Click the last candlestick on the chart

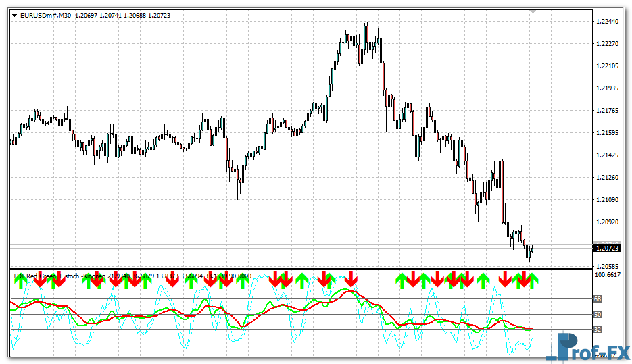pyautogui.click(x=532, y=250)
